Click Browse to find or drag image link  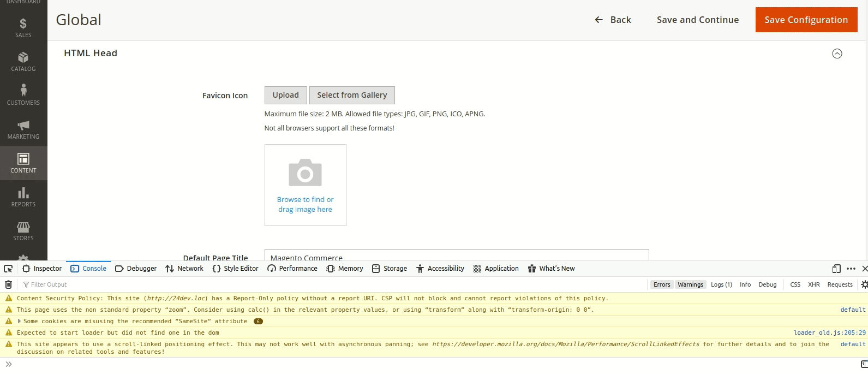(x=305, y=204)
